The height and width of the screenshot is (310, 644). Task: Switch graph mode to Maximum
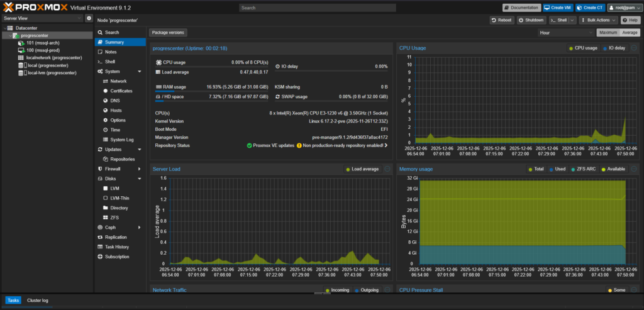point(608,32)
